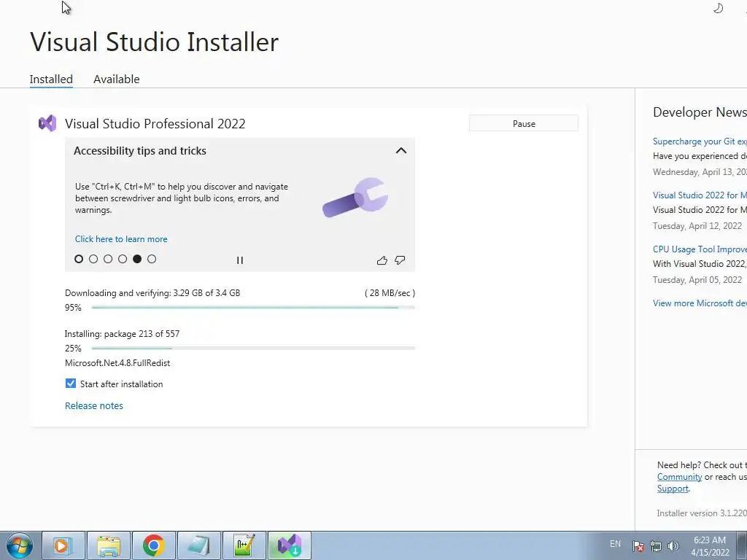Click the installing progress bar at 25%
Image resolution: width=747 pixels, height=560 pixels.
[x=253, y=349]
